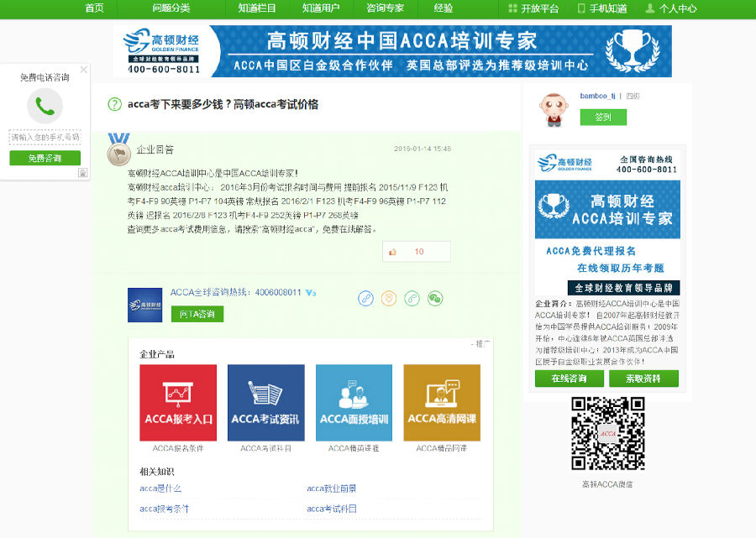Screen dimensions: 756x538
Task: Click the 企业回答 medal badge icon
Action: point(118,149)
